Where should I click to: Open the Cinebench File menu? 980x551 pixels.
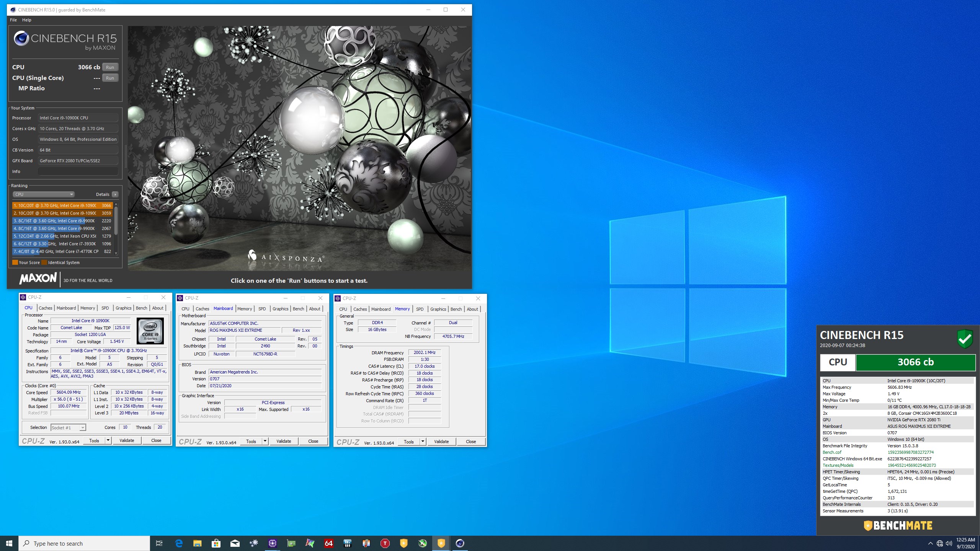13,20
